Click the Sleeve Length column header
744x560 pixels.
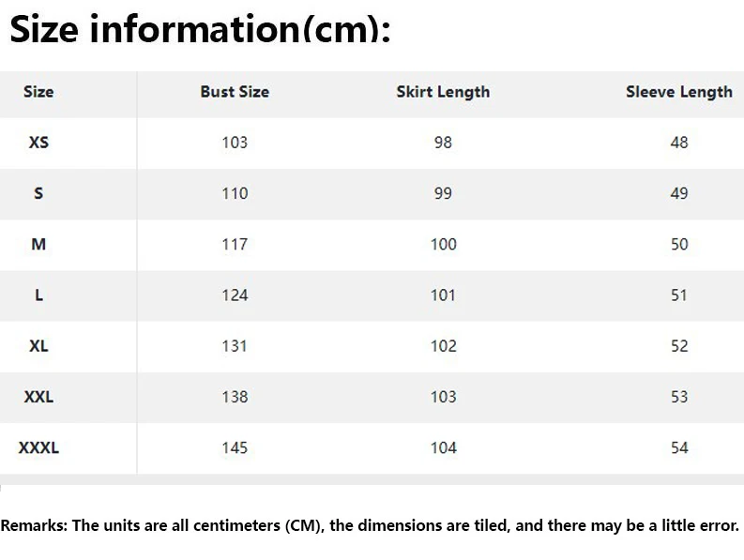[x=678, y=92]
